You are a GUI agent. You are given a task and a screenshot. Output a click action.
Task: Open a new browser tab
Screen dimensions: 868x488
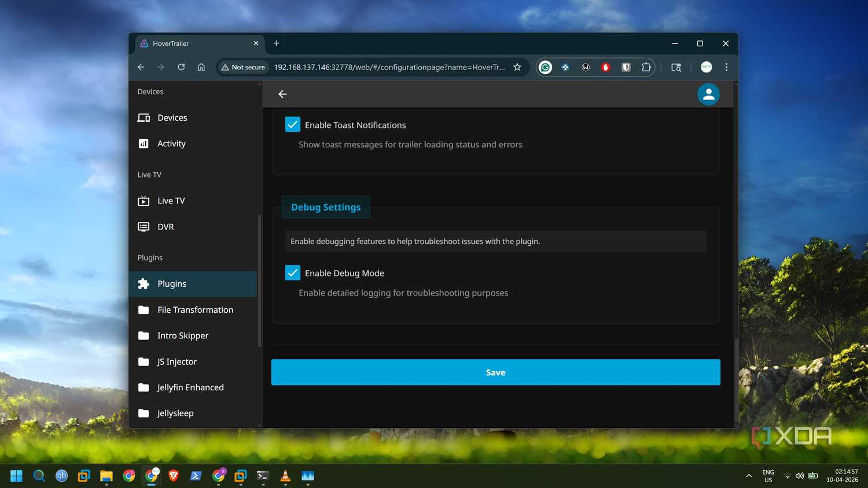277,43
